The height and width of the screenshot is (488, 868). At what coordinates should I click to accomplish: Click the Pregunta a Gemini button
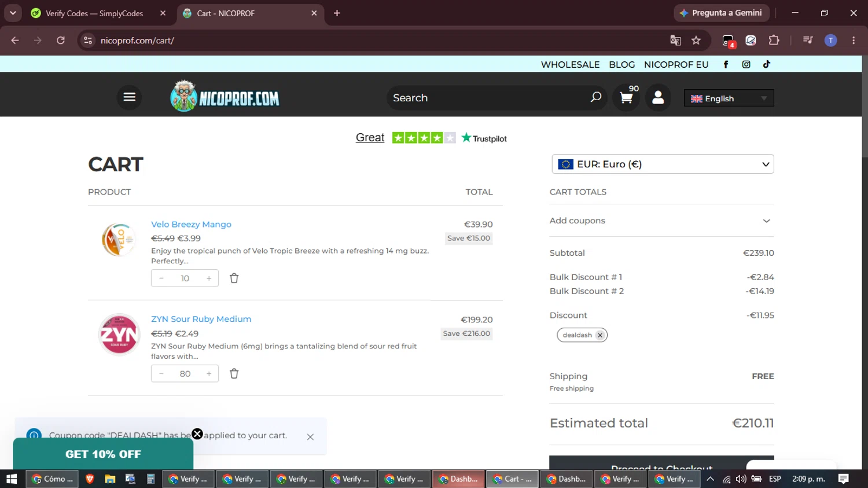[x=722, y=13]
